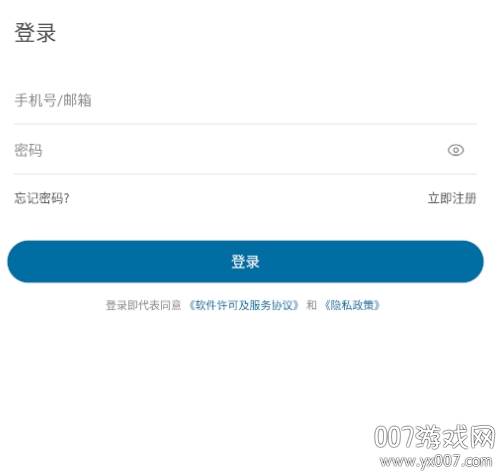View the 《隐私政策》 privacy policy link

pyautogui.click(x=352, y=305)
